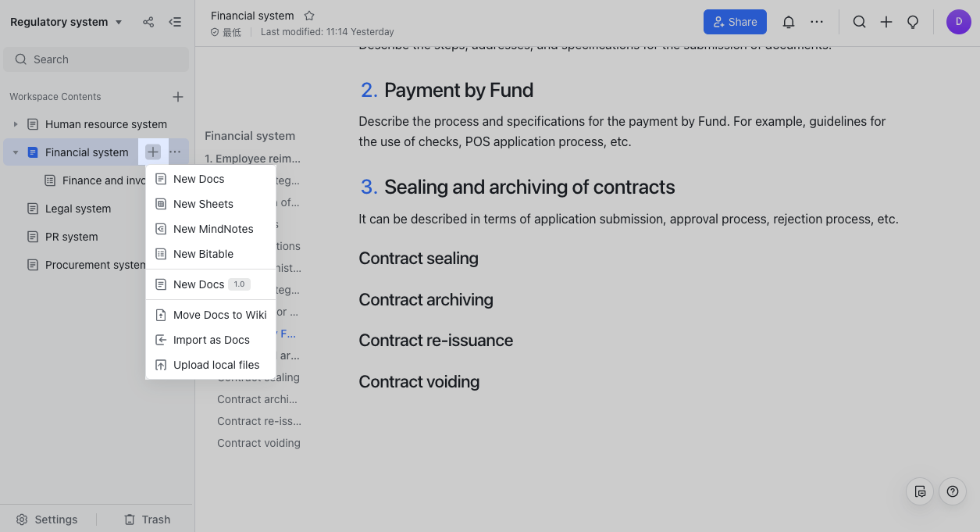Collapse the Financial system tree node

pyautogui.click(x=16, y=152)
